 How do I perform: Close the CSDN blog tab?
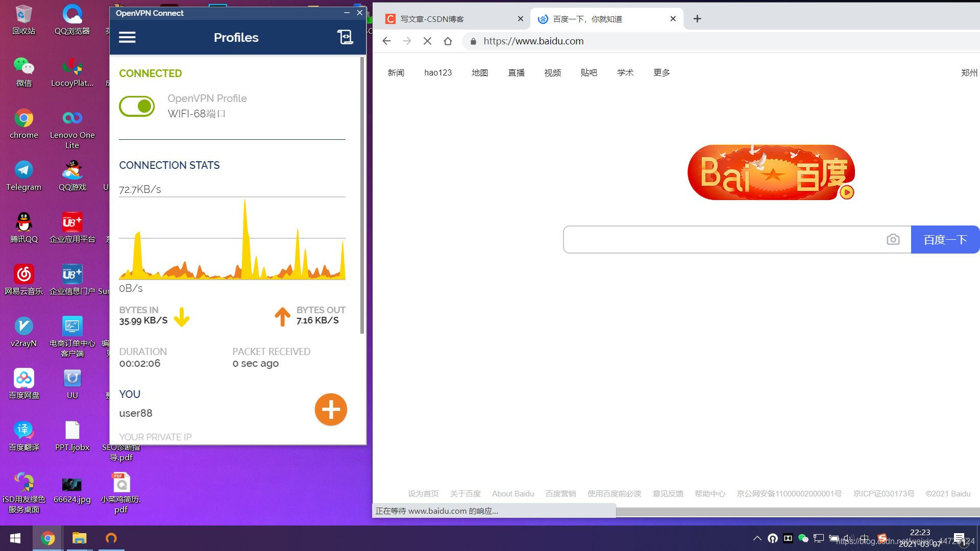[521, 19]
